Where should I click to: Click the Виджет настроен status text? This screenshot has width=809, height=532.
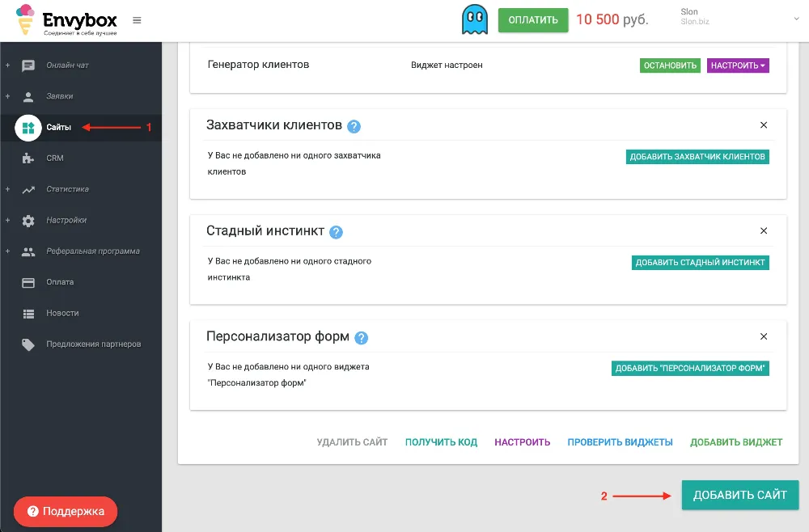[447, 65]
